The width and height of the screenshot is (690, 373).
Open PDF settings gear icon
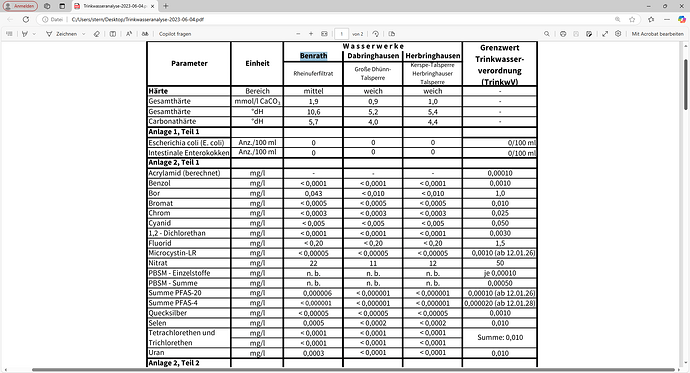(x=618, y=34)
